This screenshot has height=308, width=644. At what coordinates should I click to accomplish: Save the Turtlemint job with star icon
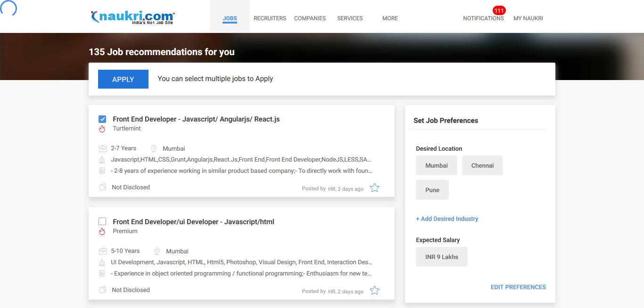coord(374,188)
